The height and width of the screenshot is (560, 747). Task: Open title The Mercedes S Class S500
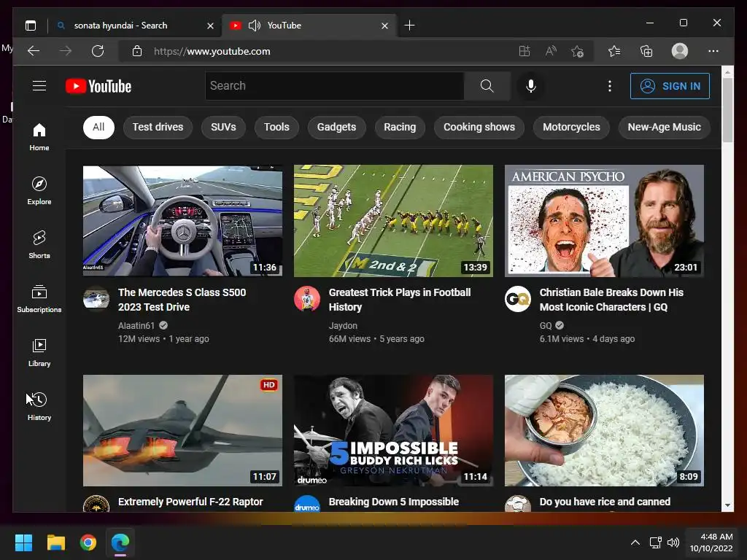(x=182, y=300)
